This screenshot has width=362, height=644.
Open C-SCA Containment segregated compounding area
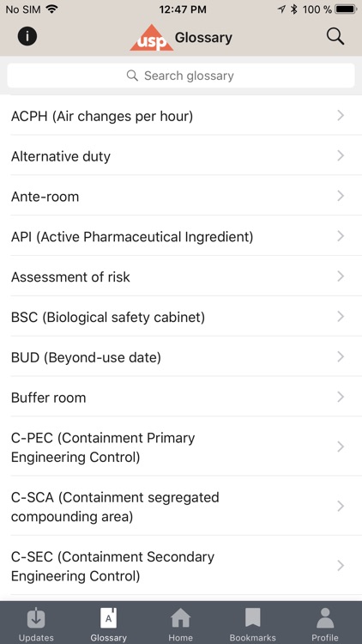click(x=181, y=507)
